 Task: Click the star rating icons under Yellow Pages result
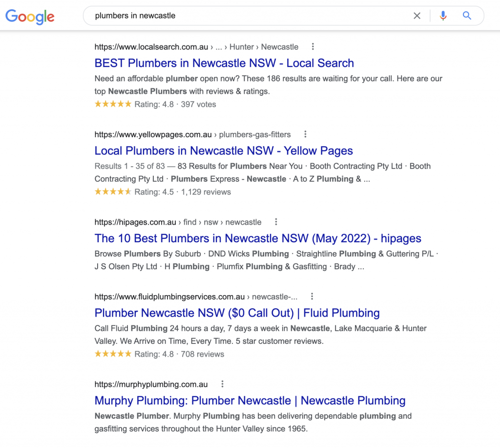(x=113, y=192)
